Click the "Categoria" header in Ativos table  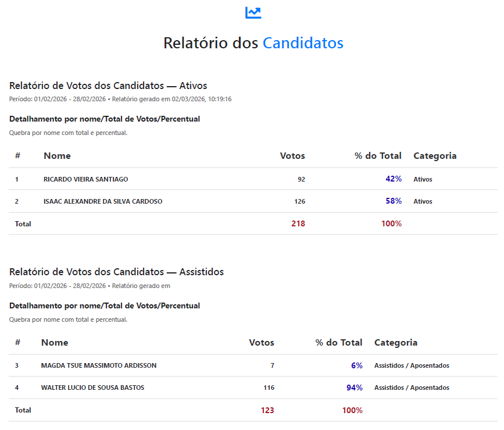pos(435,156)
